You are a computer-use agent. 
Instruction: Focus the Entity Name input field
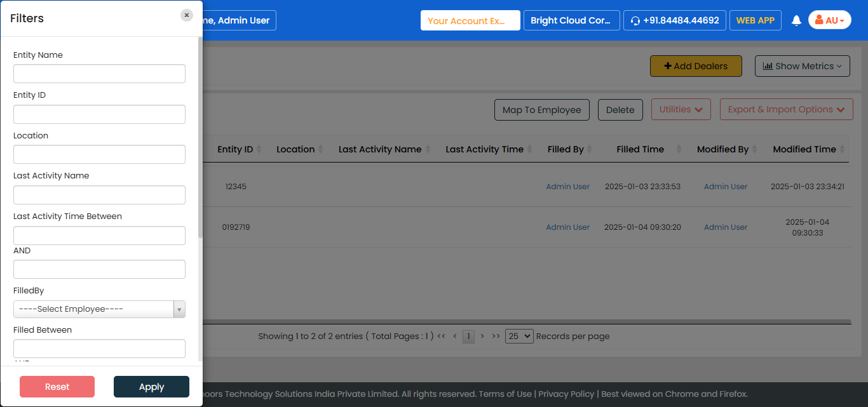pyautogui.click(x=99, y=74)
